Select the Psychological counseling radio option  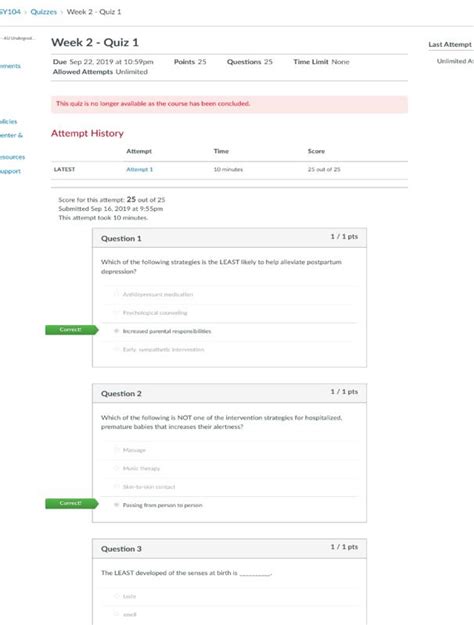tap(116, 312)
